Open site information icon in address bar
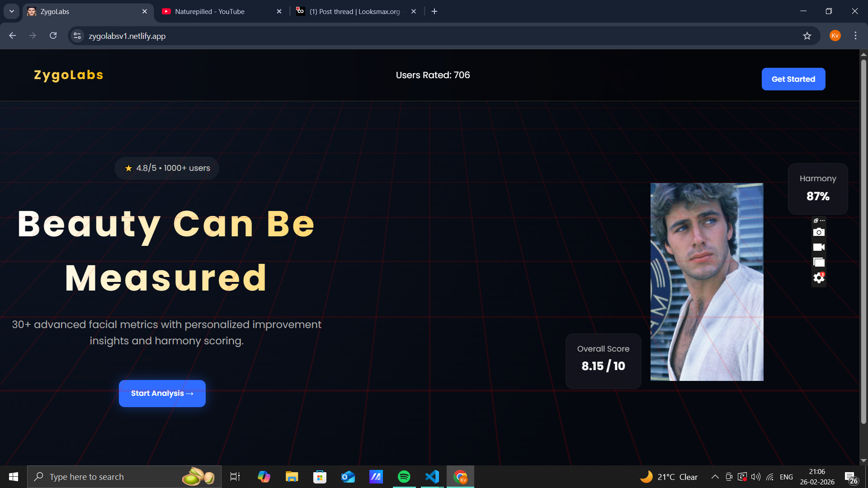This screenshot has width=868, height=488. 77,36
